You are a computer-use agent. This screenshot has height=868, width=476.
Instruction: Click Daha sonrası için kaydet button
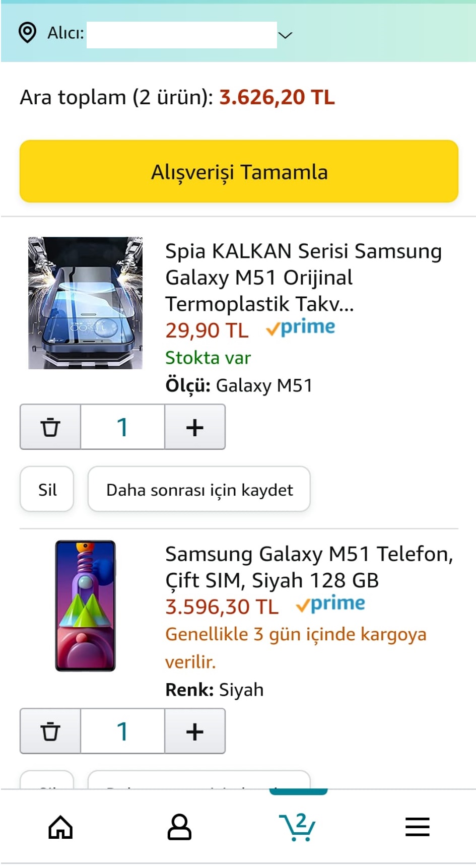pos(199,490)
